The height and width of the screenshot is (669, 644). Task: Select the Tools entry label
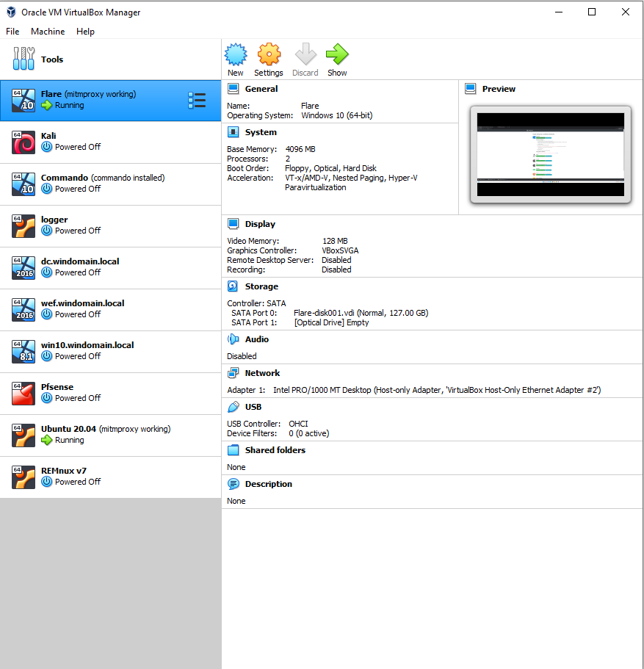(52, 59)
